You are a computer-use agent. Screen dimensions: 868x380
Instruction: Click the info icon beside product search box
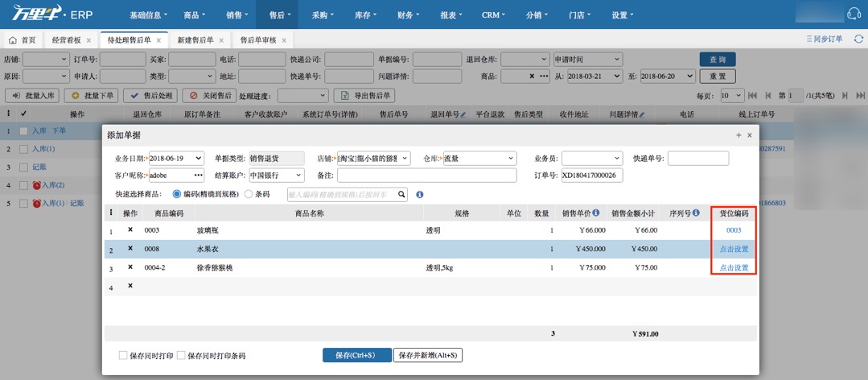pos(420,195)
